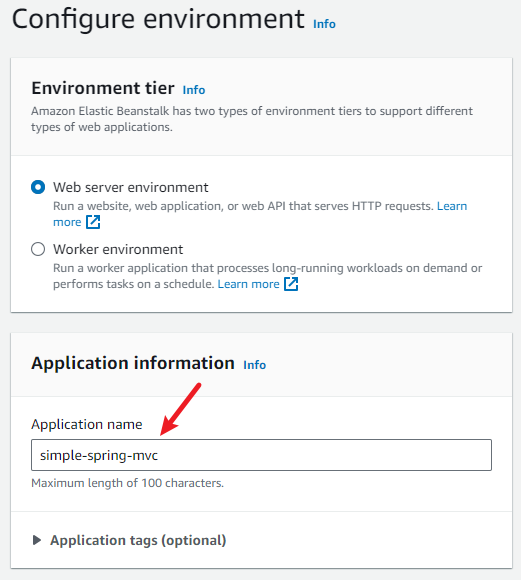Select the Web server environment radio button
The height and width of the screenshot is (580, 521).
point(38,187)
